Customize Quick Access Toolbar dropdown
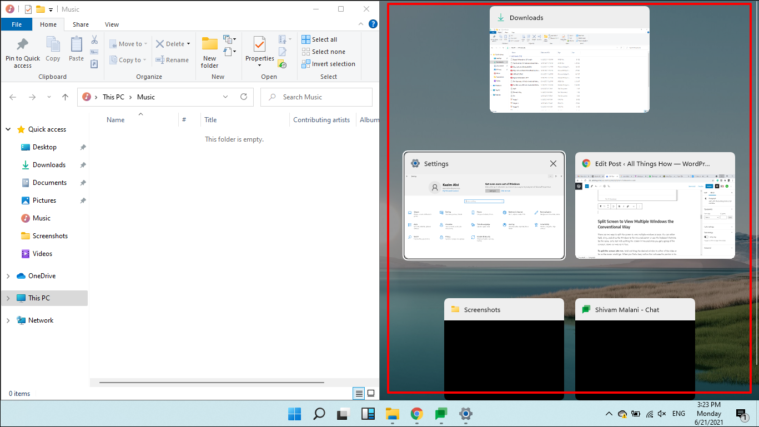Screen dimensions: 759x427 pos(51,9)
